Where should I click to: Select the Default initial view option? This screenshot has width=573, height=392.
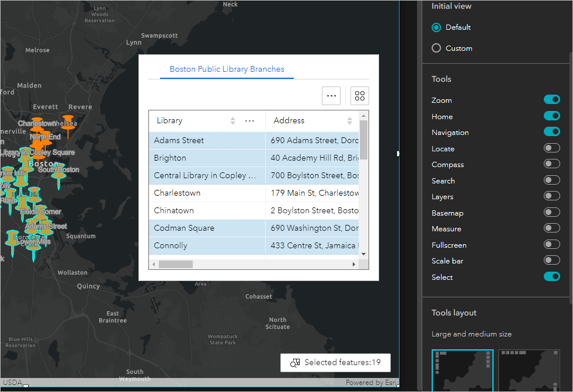[x=436, y=27]
